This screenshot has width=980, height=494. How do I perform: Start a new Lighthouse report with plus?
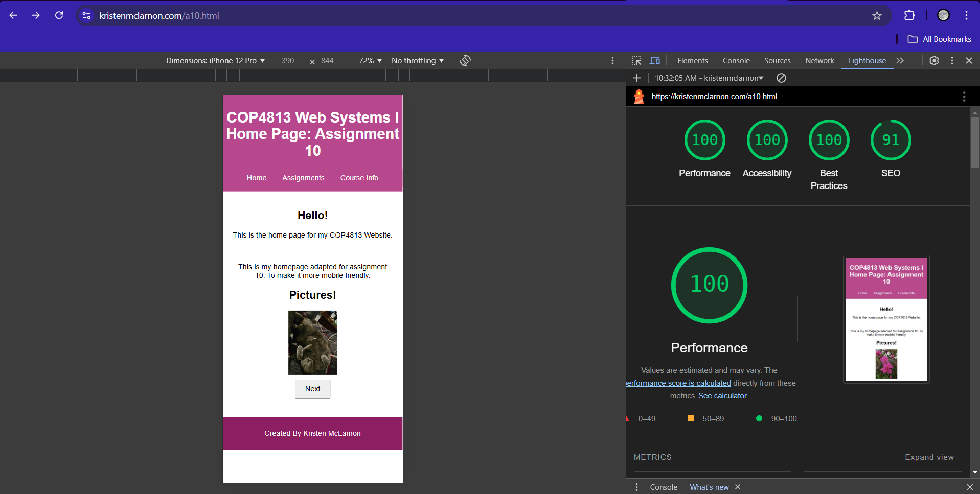coord(636,78)
